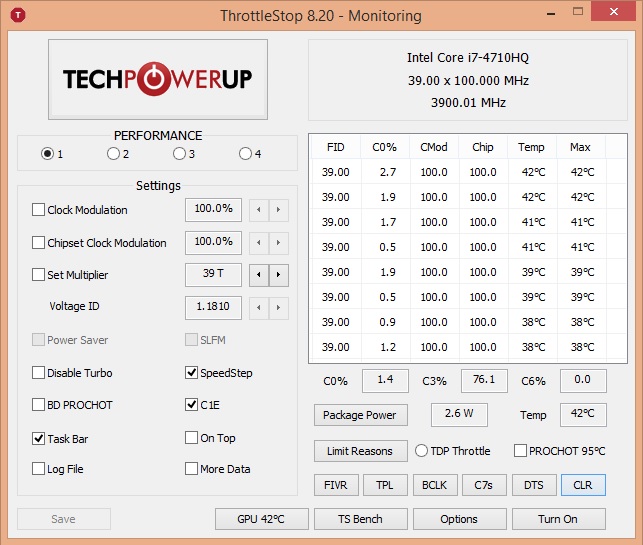Click the 3900.01 MHz frequency text
The width and height of the screenshot is (643, 545).
point(468,103)
